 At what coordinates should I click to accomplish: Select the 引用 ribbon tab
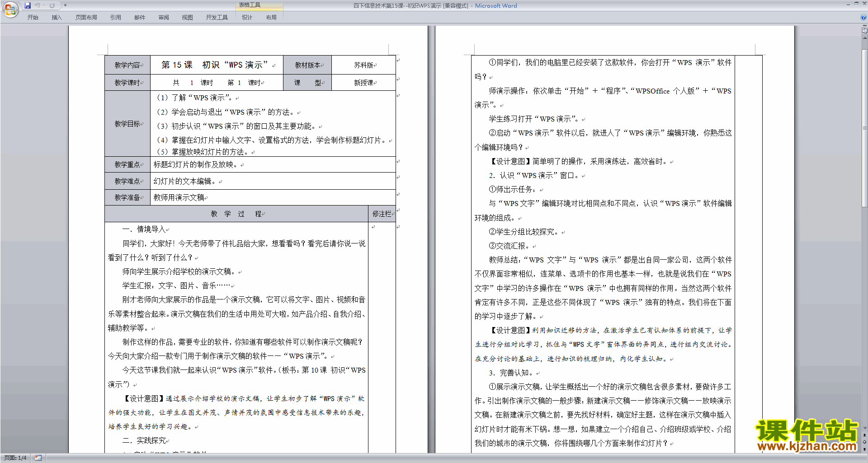pyautogui.click(x=116, y=18)
